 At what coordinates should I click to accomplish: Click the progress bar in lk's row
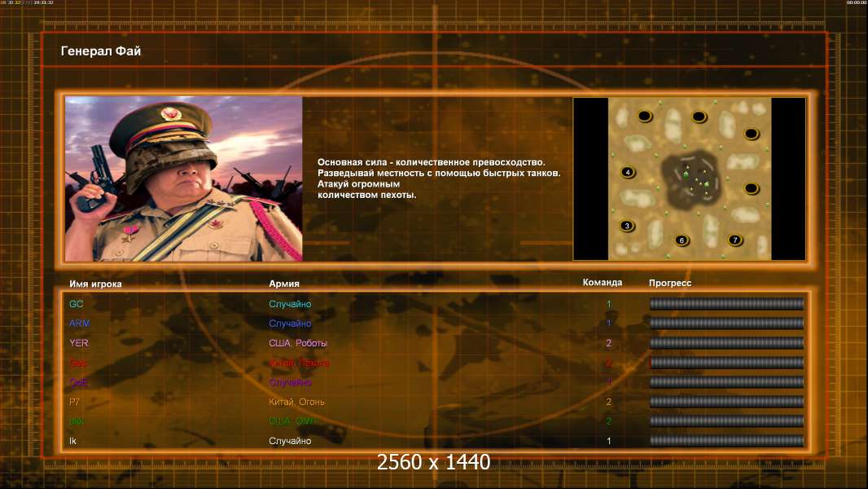click(726, 441)
